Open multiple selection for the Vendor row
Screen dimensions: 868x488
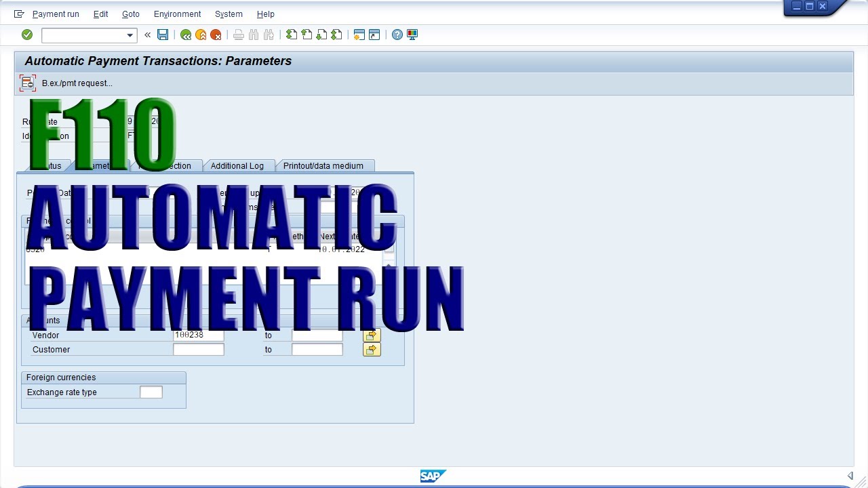click(x=372, y=335)
